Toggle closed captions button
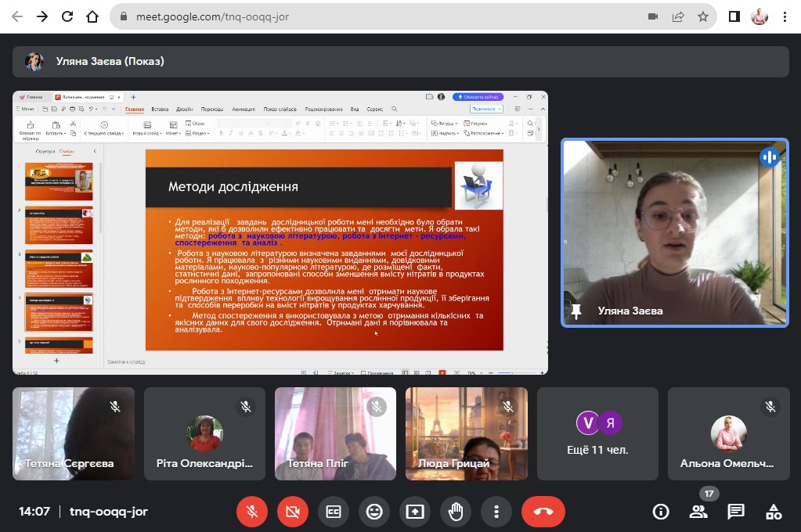Screen dimensions: 801x532 pyautogui.click(x=334, y=512)
